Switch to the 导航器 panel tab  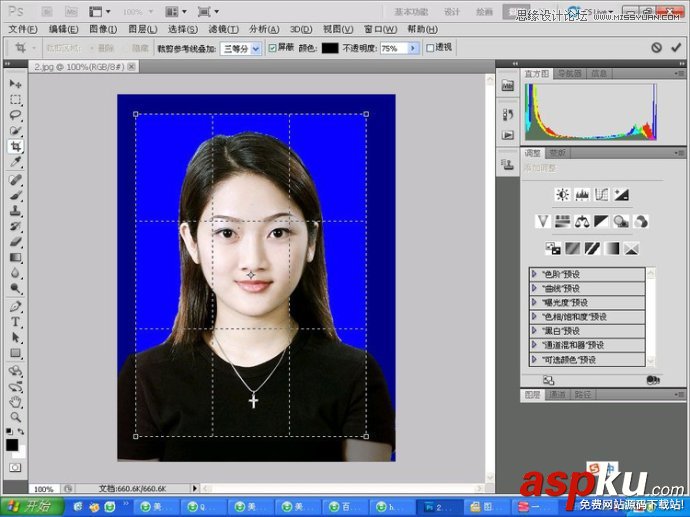(x=569, y=74)
